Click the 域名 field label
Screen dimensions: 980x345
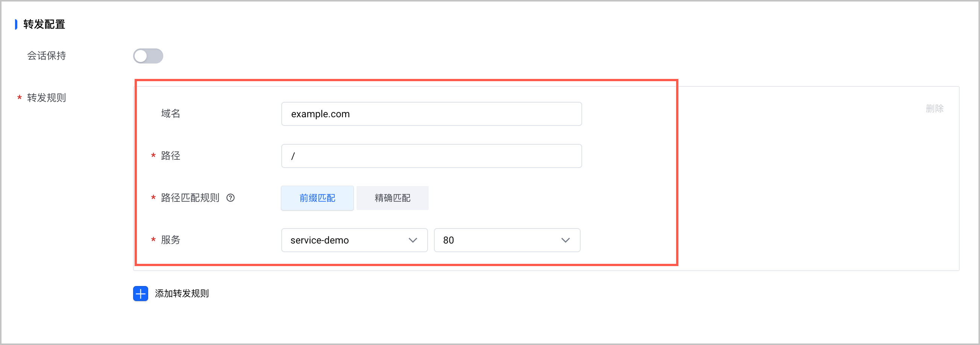[x=170, y=113]
